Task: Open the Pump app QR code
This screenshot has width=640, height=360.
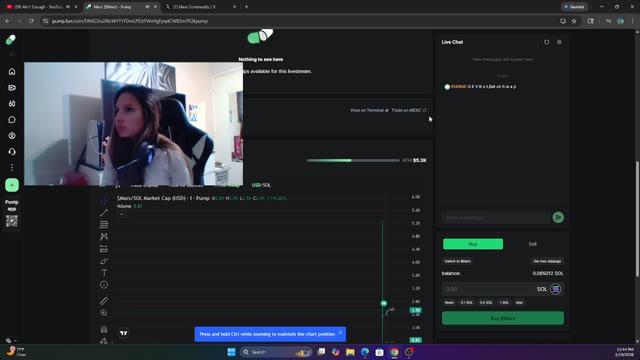Action: (x=12, y=221)
